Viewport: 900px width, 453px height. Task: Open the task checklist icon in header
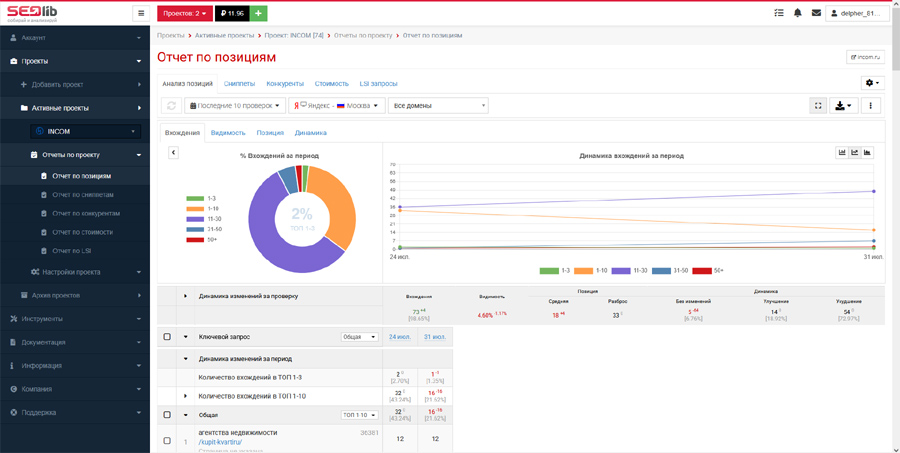pyautogui.click(x=778, y=13)
